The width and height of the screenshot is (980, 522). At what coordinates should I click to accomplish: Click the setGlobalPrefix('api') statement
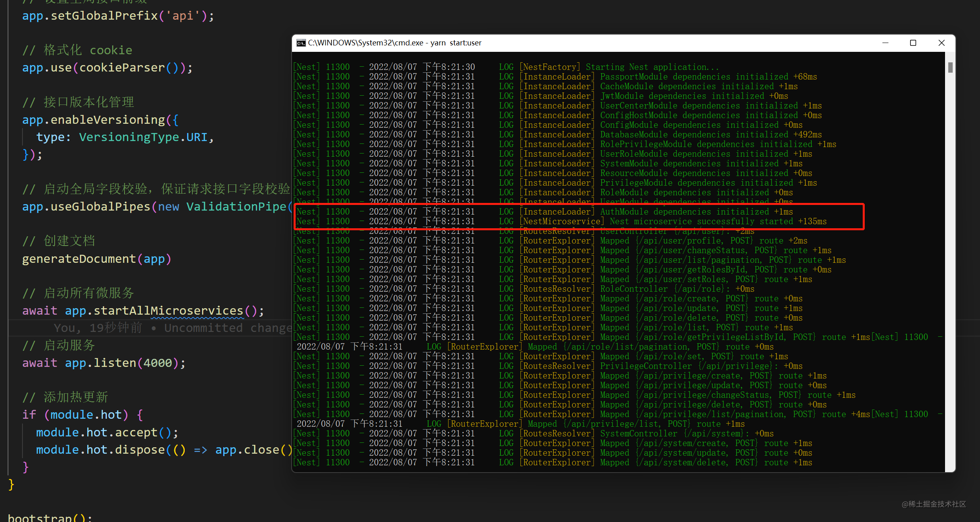(118, 16)
